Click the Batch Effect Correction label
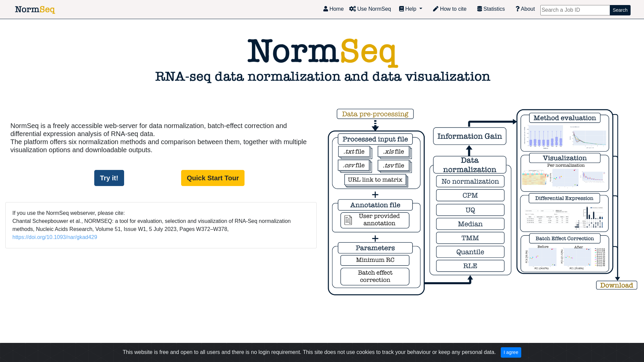Screen dimensions: 644x362 [565, 239]
